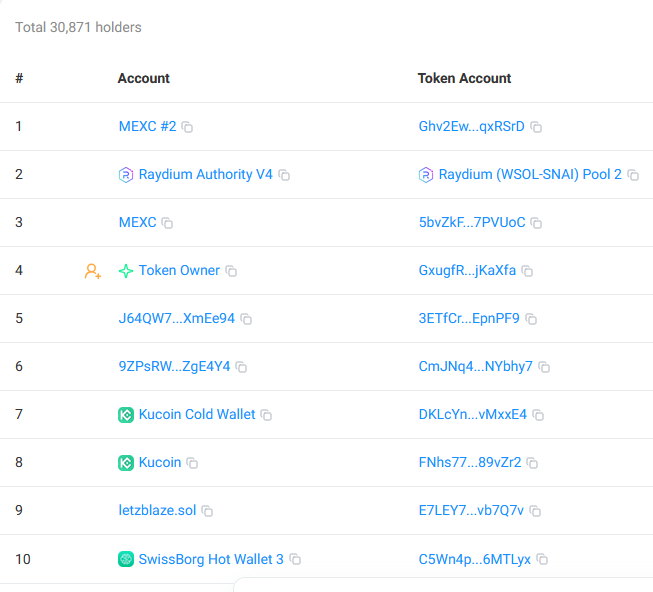Click the Total 30,871 holders text

tap(78, 27)
